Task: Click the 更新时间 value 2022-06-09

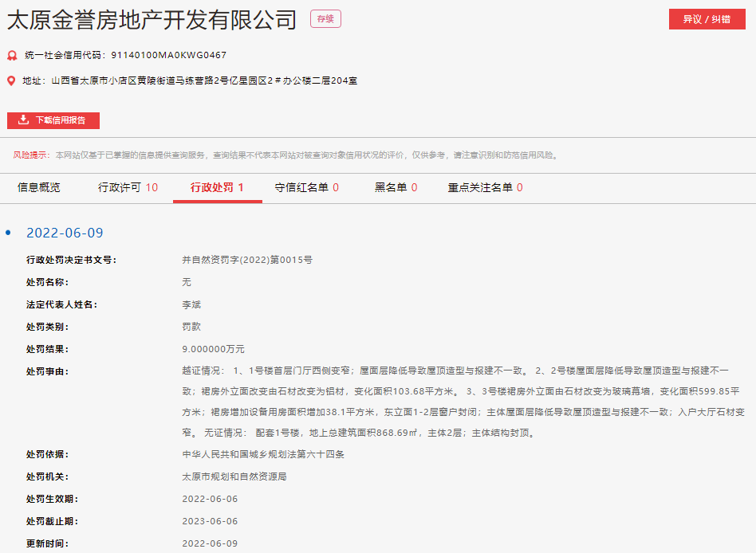Action: pyautogui.click(x=211, y=543)
